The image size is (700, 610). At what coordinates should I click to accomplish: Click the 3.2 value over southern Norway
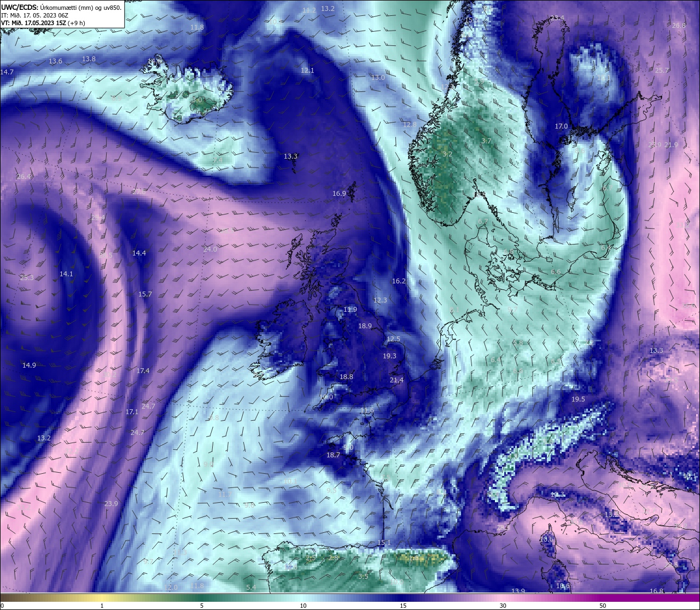pyautogui.click(x=447, y=154)
